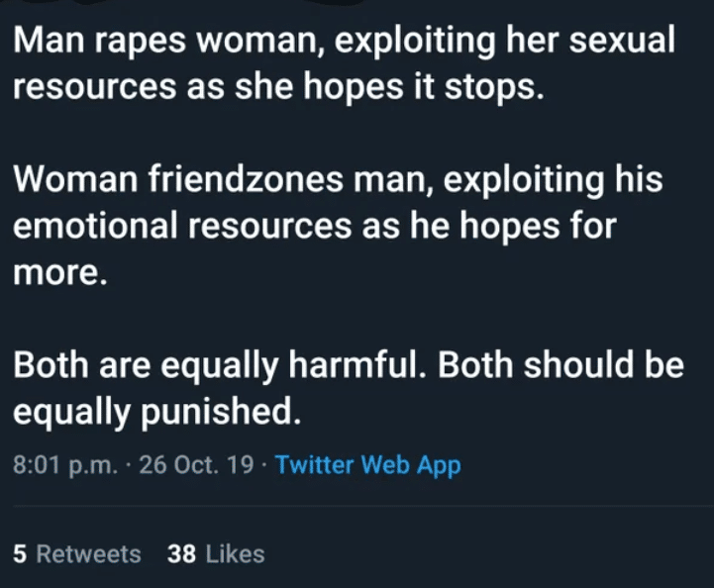View the 38 Likes list
The image size is (714, 588).
pyautogui.click(x=216, y=554)
